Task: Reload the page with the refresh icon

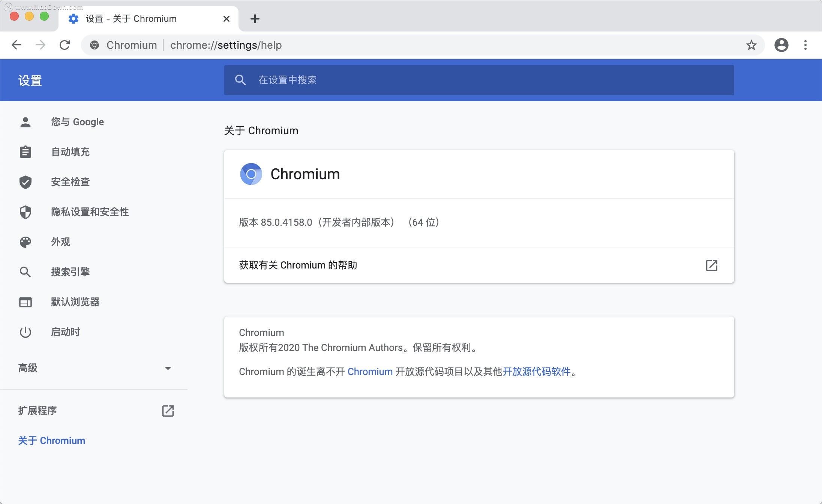Action: tap(64, 45)
